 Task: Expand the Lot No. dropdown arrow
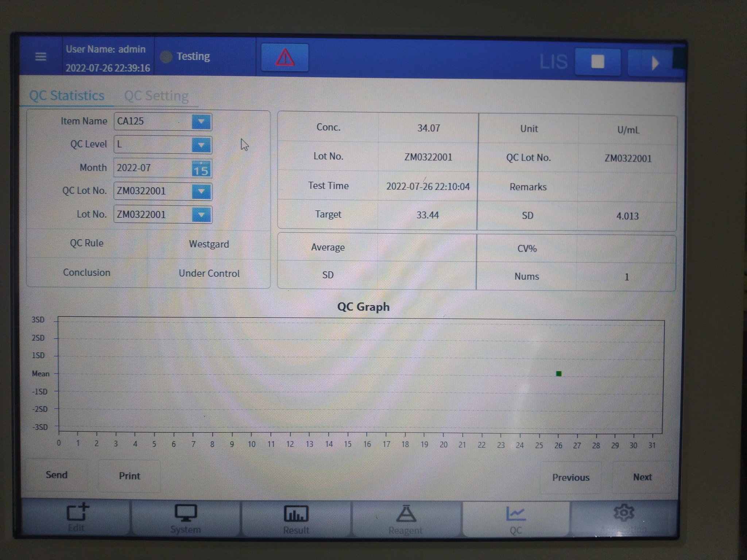pyautogui.click(x=201, y=215)
